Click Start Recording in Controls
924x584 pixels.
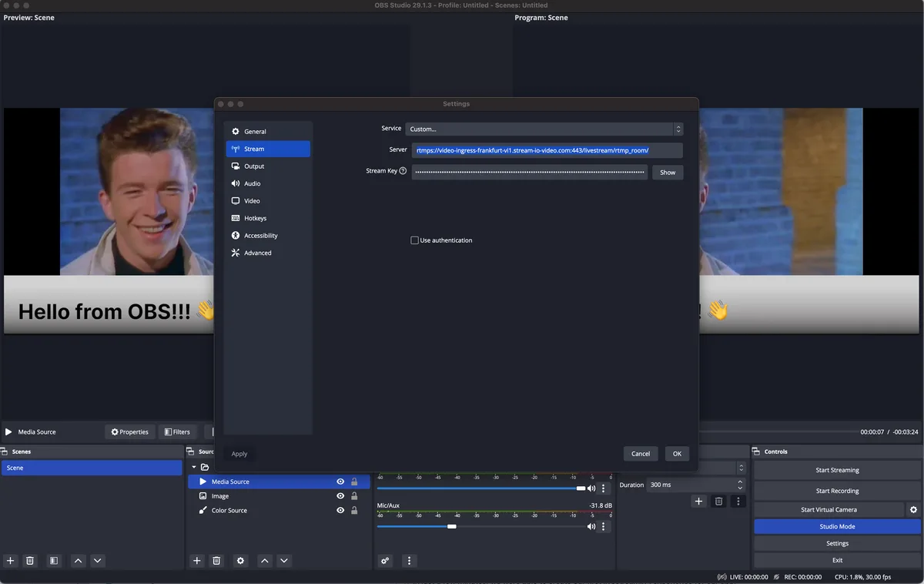click(837, 491)
